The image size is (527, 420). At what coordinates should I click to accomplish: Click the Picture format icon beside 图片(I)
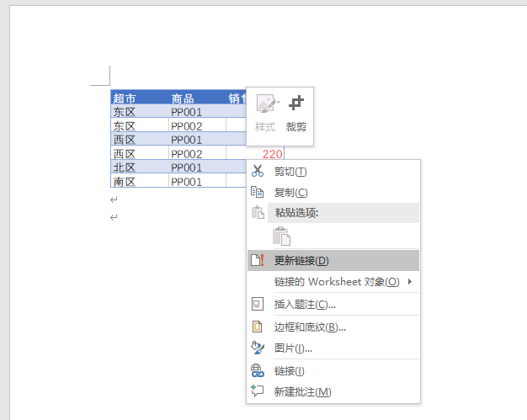[258, 348]
